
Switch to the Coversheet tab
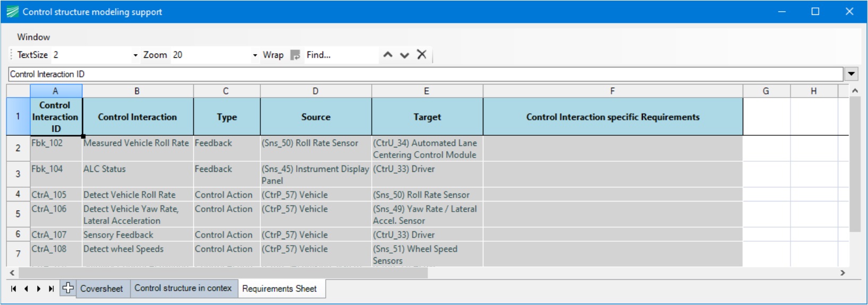point(102,289)
